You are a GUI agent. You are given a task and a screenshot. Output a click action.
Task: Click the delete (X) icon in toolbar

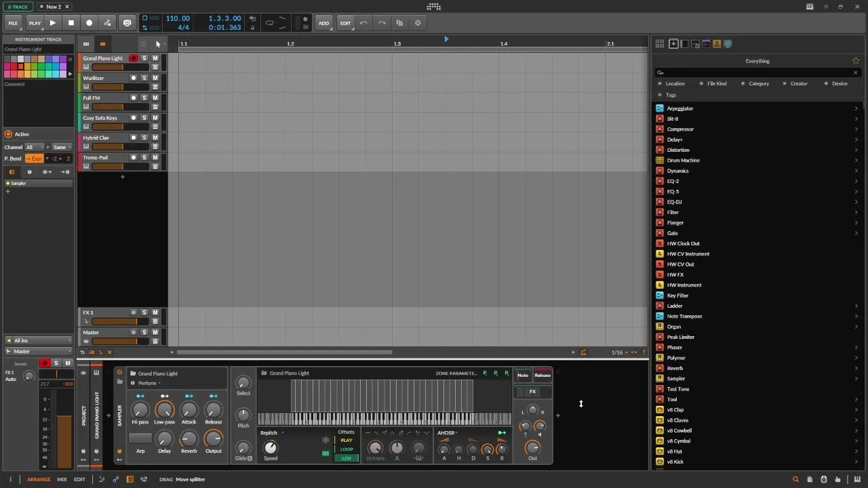(x=418, y=23)
